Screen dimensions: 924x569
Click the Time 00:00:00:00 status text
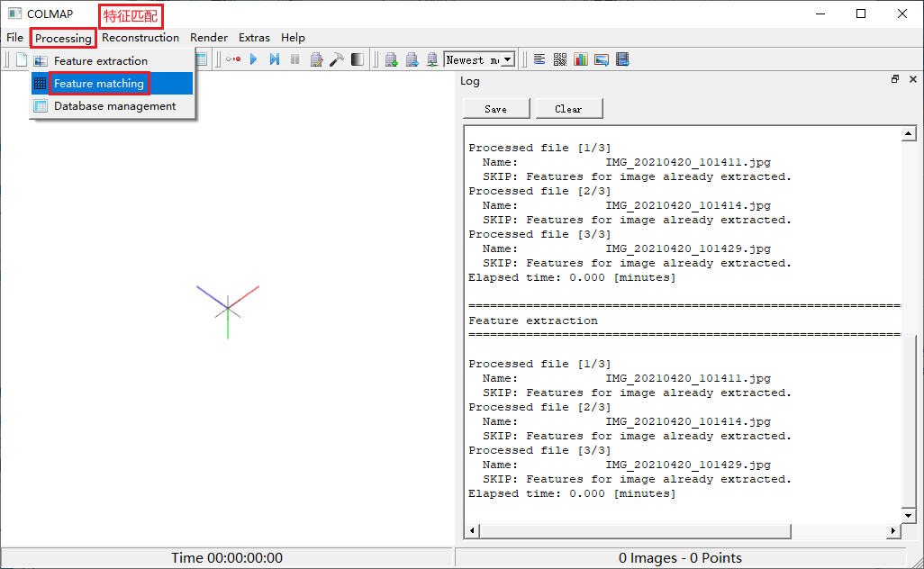[227, 558]
